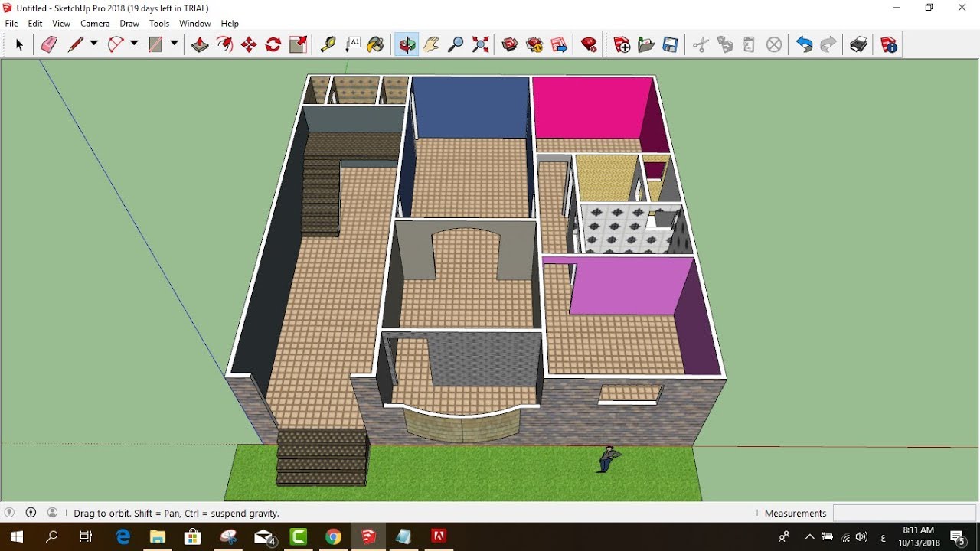Select the Arc drawing tool
980x551 pixels.
point(115,45)
